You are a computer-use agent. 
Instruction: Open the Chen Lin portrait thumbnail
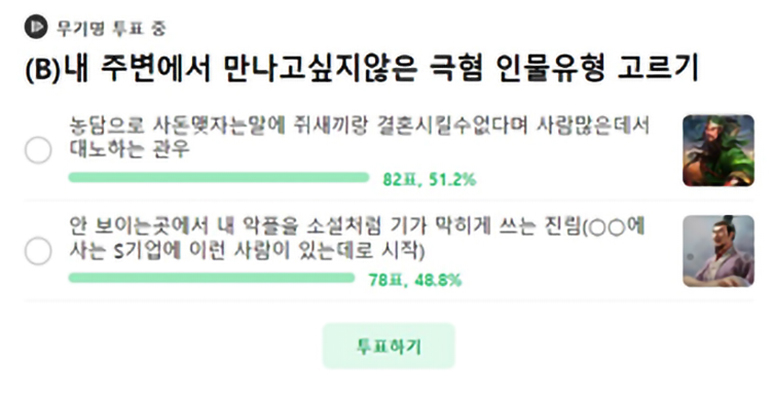(718, 251)
